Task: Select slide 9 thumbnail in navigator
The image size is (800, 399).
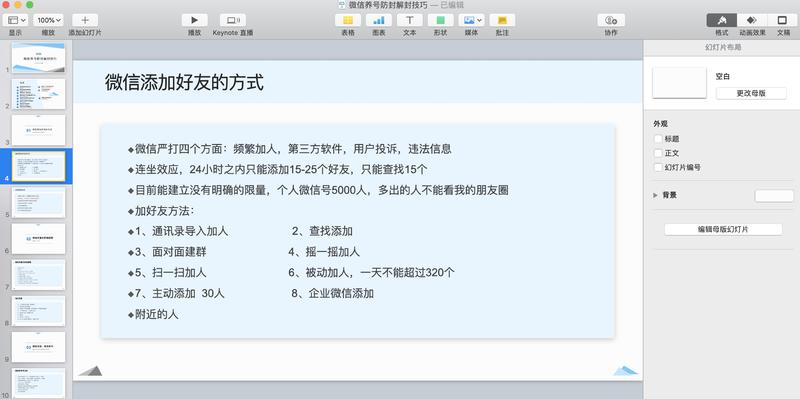Action: 38,347
